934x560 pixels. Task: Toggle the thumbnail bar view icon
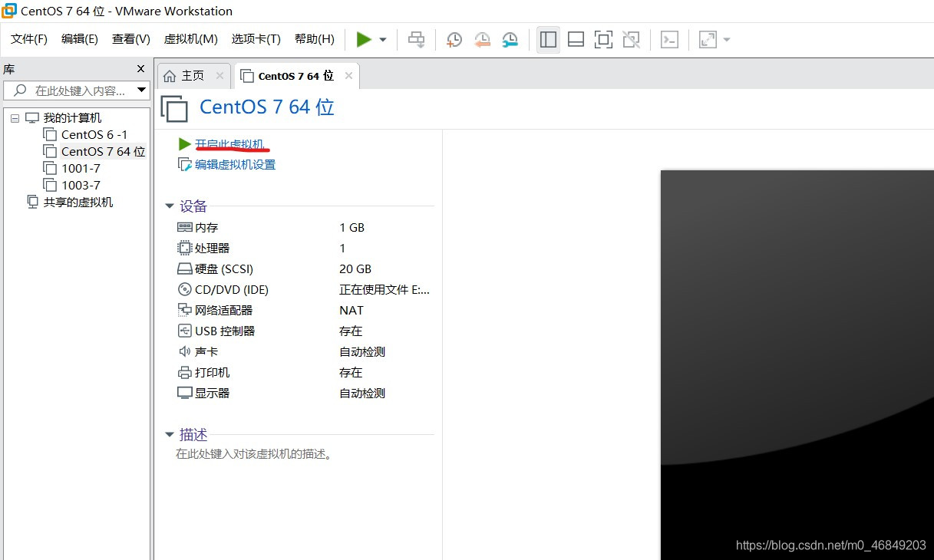click(x=576, y=39)
